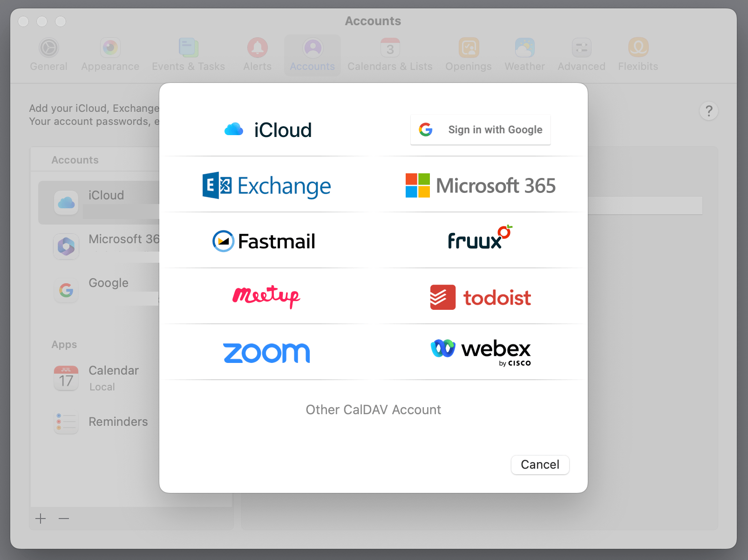Select Google account in sidebar list

[99, 290]
